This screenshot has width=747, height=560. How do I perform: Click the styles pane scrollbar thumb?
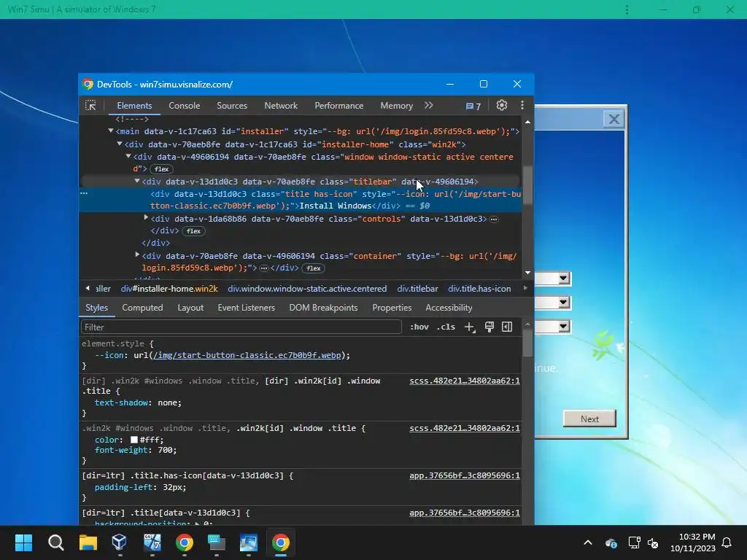pyautogui.click(x=527, y=343)
